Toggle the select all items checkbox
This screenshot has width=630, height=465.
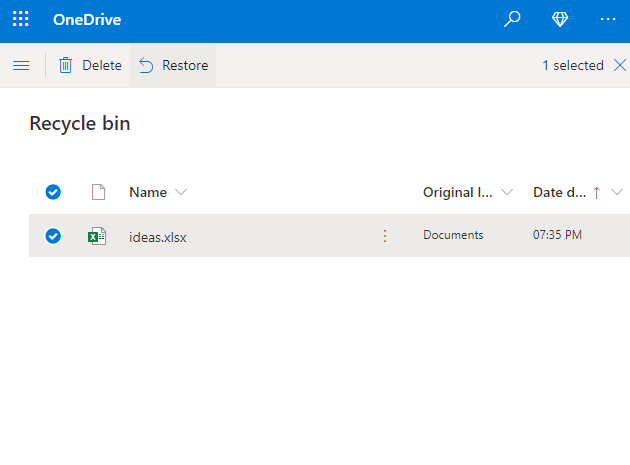[x=53, y=192]
